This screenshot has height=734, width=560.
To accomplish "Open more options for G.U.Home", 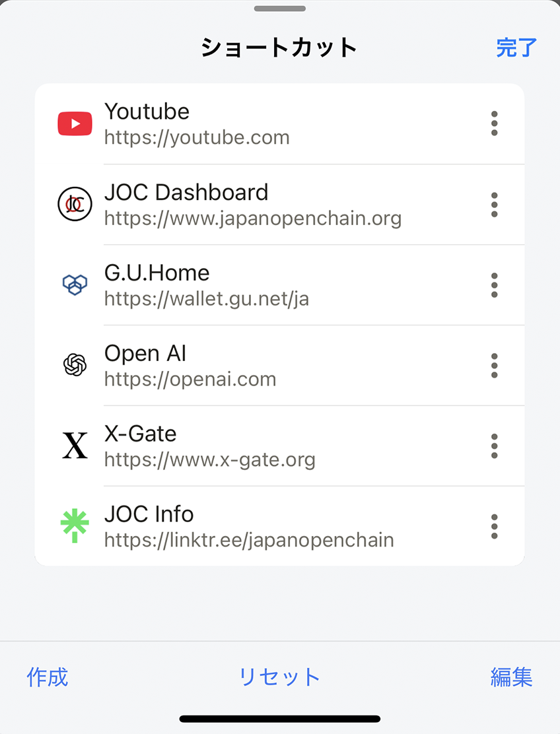I will point(494,285).
